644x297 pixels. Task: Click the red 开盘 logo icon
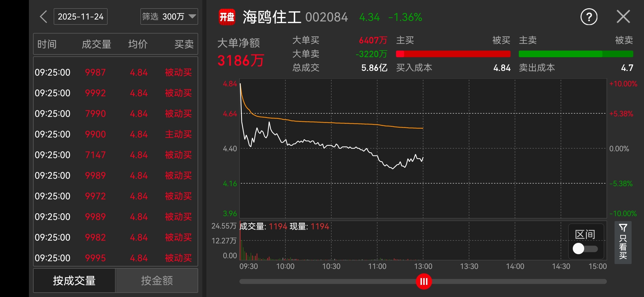coord(227,17)
